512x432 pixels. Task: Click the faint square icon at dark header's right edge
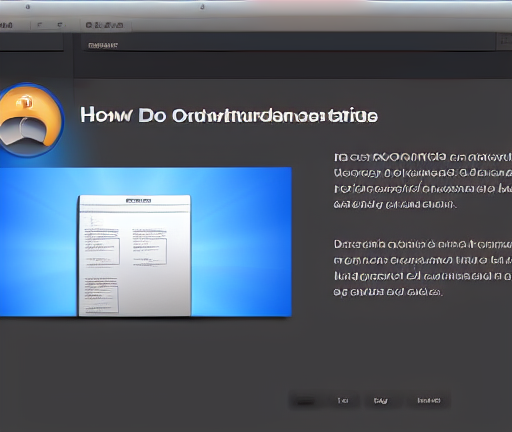coord(504,41)
